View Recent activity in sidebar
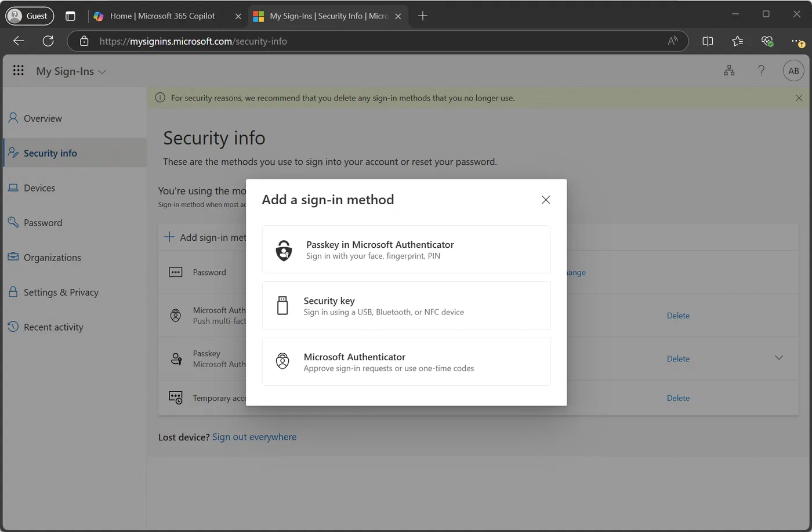Screen dimensions: 812x532 click(75, 327)
